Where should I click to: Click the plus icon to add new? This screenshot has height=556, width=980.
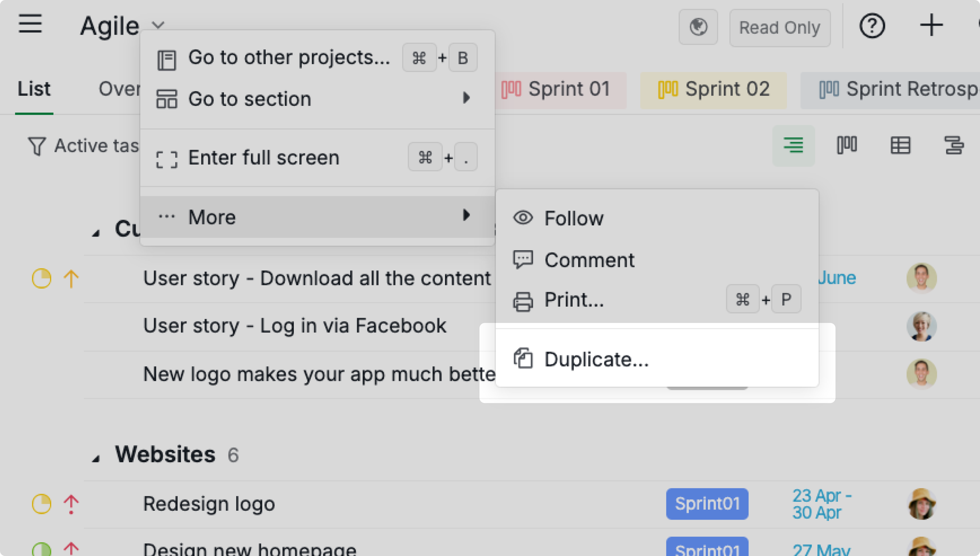click(932, 25)
